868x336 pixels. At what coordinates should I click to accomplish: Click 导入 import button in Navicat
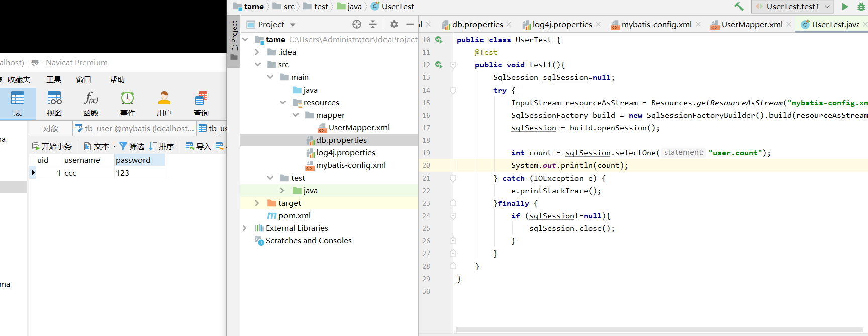pos(198,146)
